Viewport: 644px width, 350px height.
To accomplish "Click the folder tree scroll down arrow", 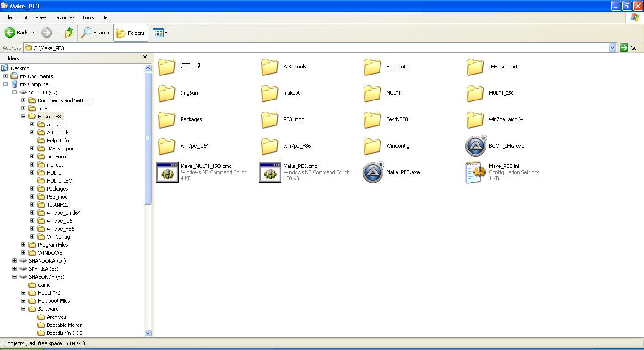I will pyautogui.click(x=148, y=333).
